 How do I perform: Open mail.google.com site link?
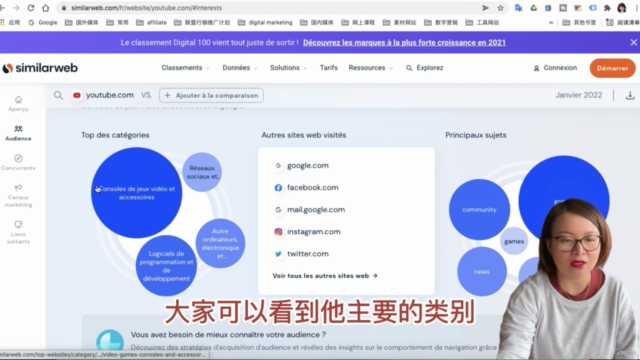coord(316,209)
